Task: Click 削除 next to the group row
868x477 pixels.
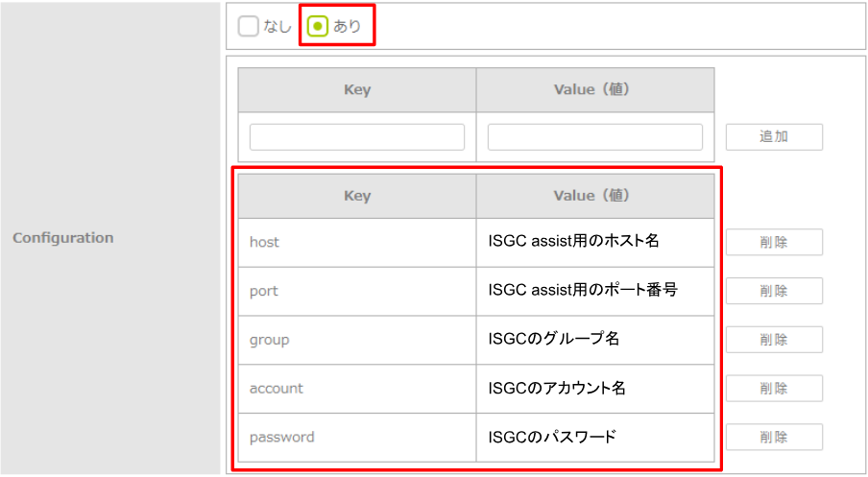Action: (774, 340)
